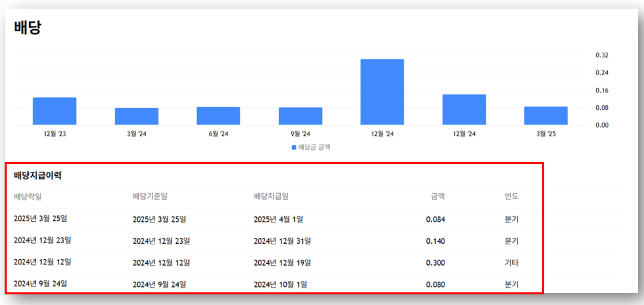Click 2024년 9월 24일 under 배당기준일

pos(160,284)
